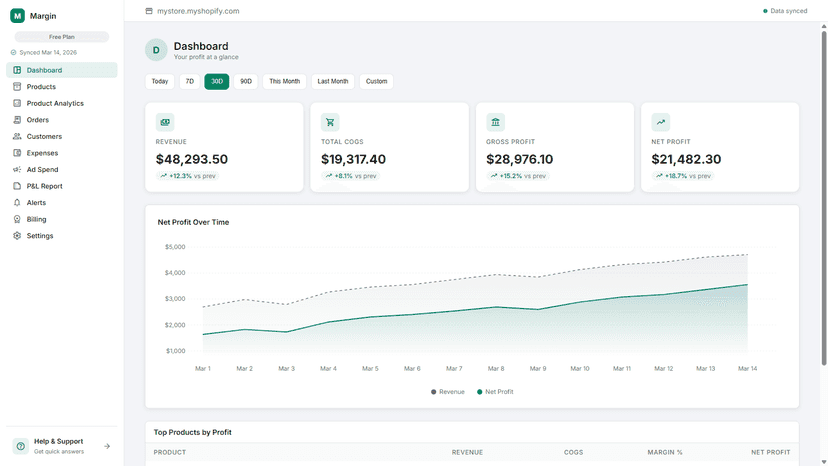
Task: Open the Billing page
Action: 62,219
